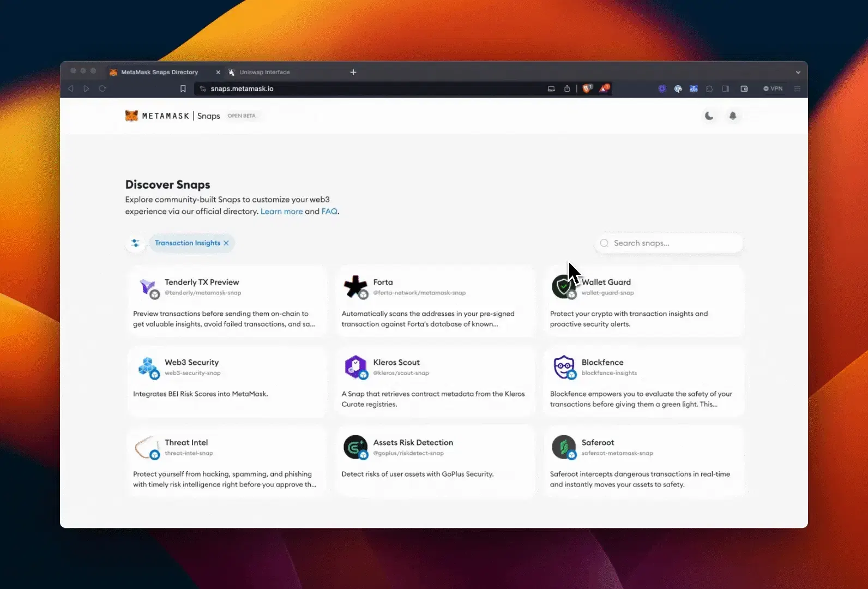Open the Learn more link

tap(281, 212)
